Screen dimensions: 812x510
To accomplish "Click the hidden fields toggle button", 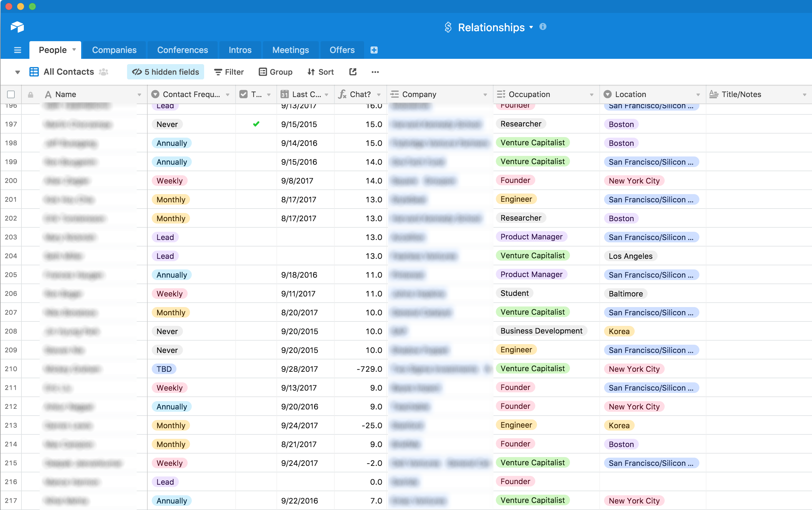I will coord(165,72).
